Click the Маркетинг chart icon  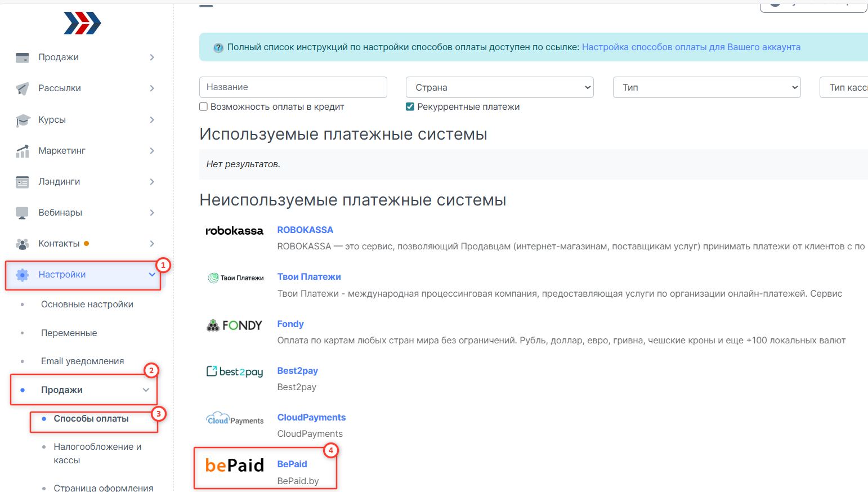pos(22,151)
